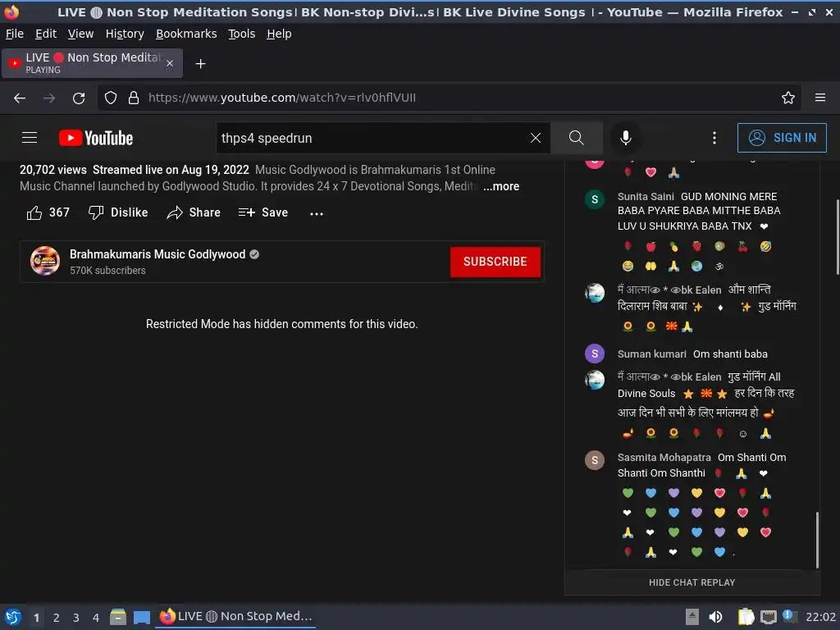Start voice search with microphone
Screen dimensions: 840x630
[x=625, y=138]
